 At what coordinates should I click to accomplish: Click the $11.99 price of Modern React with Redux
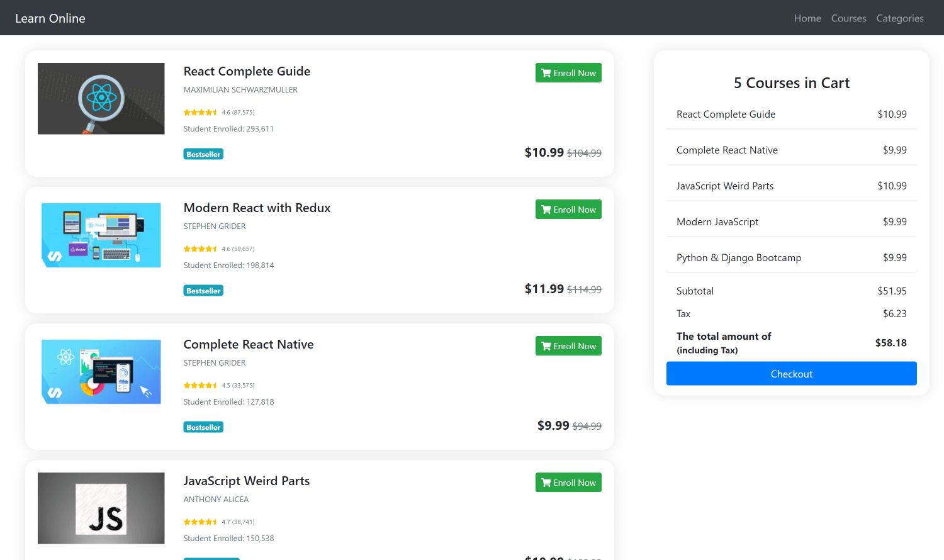[x=544, y=289]
